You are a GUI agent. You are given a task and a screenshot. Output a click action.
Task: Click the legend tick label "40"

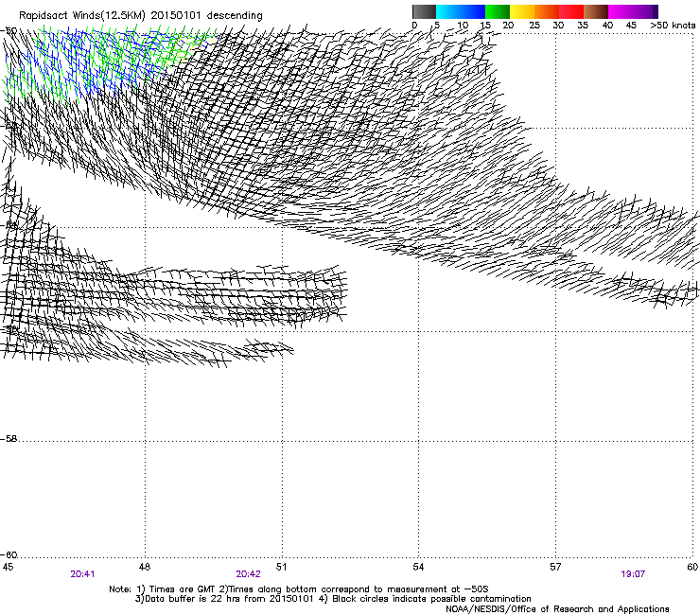[607, 26]
